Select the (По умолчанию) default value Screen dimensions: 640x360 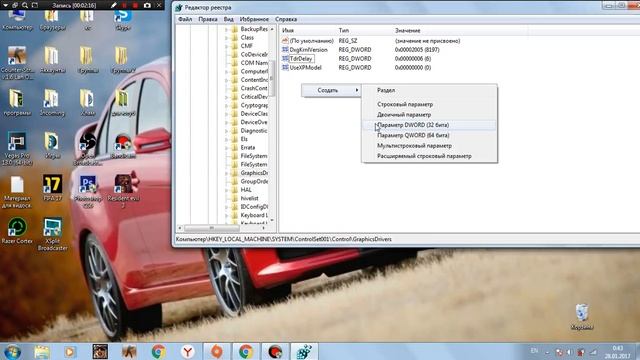pyautogui.click(x=311, y=41)
